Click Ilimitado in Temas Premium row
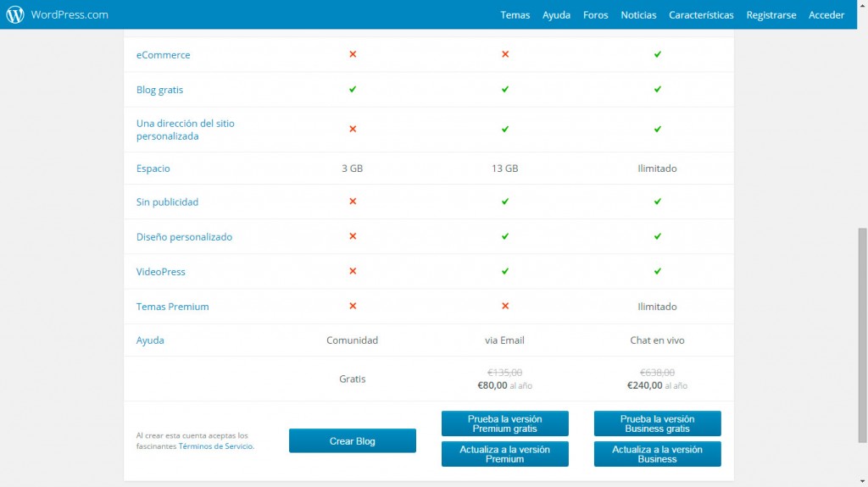 point(657,307)
